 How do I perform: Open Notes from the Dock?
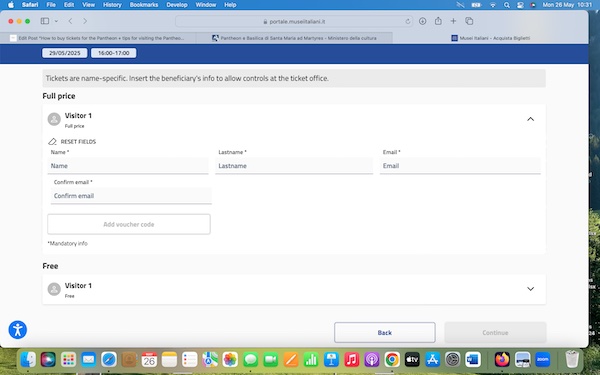click(169, 360)
